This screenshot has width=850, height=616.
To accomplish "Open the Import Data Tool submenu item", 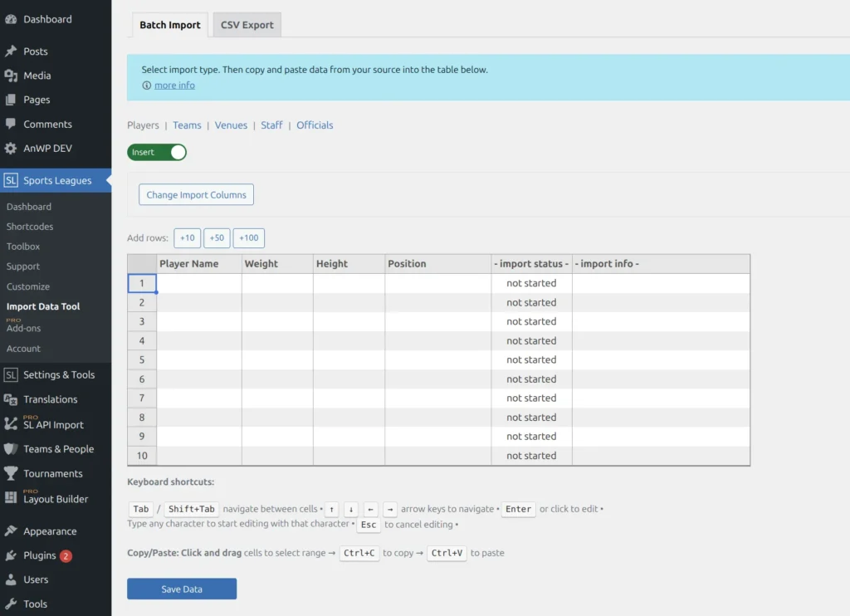I will [43, 306].
